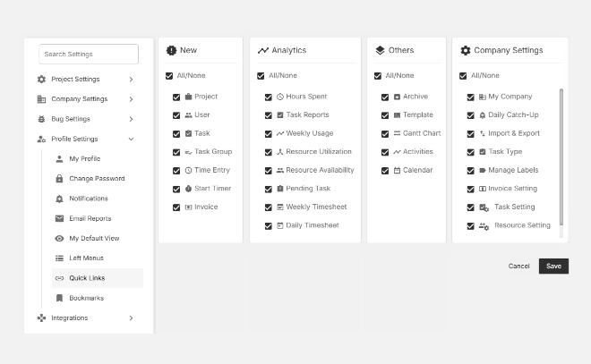This screenshot has width=591, height=364.
Task: Uncheck the Task Reports checkbox
Action: 269,115
